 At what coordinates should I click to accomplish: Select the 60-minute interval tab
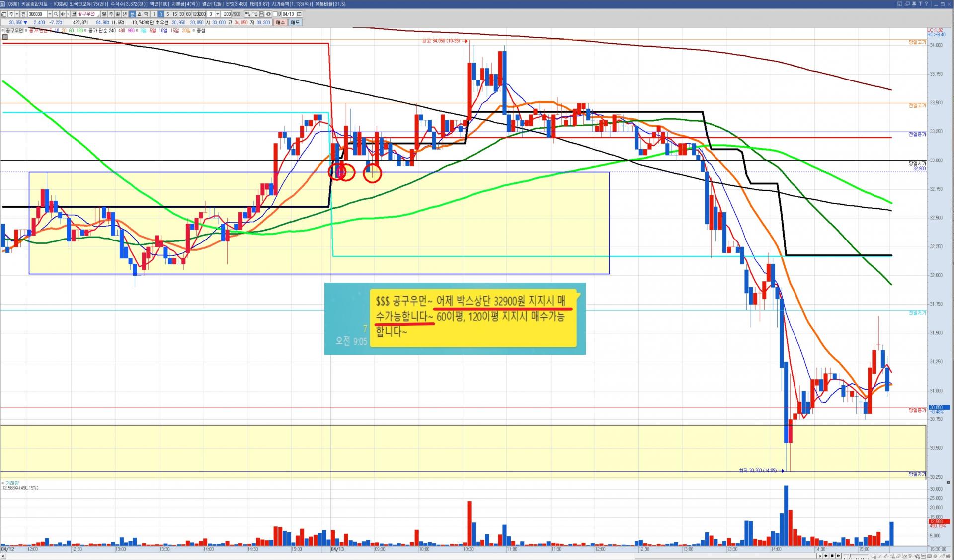point(188,14)
